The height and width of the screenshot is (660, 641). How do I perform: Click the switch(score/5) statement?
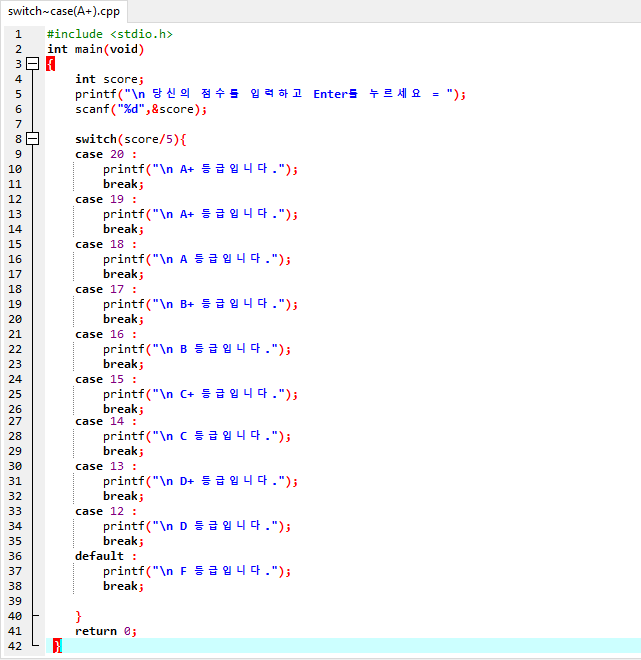pyautogui.click(x=130, y=139)
